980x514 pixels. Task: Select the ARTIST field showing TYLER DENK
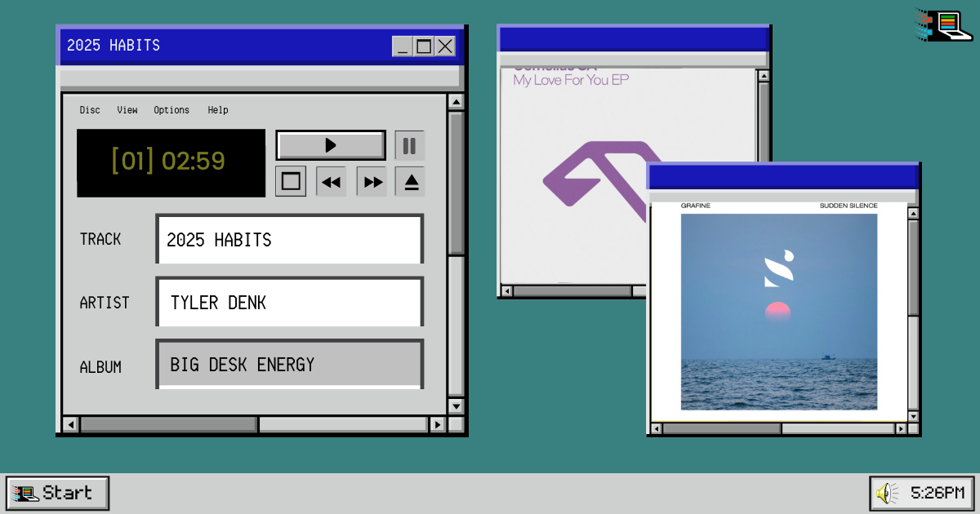pos(290,302)
